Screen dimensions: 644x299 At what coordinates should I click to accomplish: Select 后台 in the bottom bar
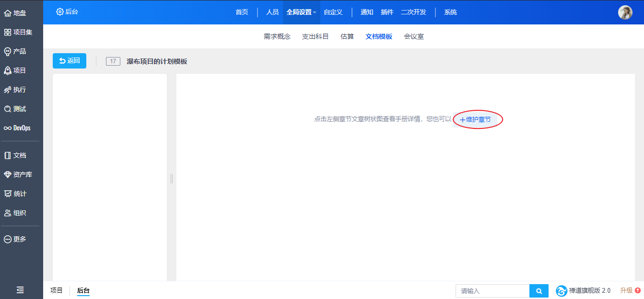coord(83,290)
